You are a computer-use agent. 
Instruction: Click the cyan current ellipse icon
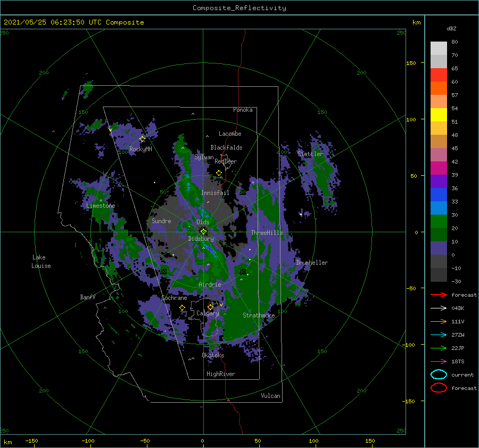(439, 374)
